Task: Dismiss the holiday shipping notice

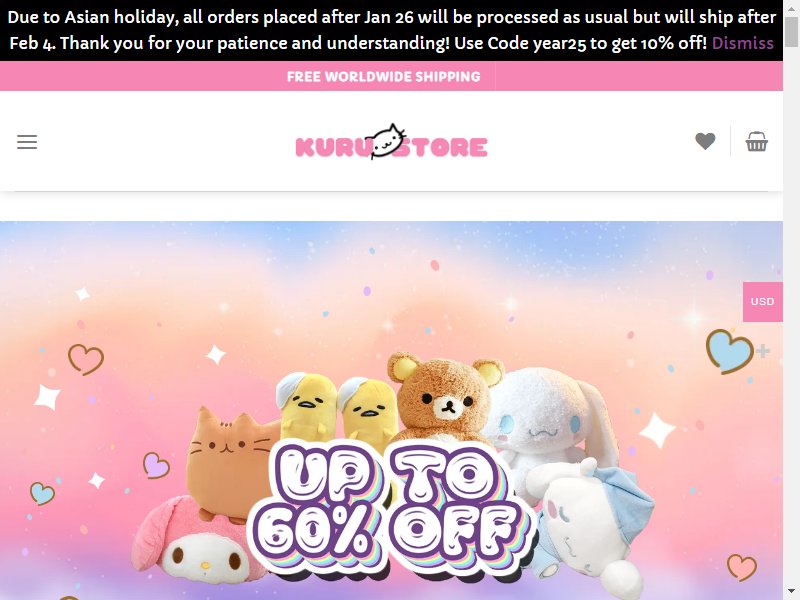Action: coord(742,43)
